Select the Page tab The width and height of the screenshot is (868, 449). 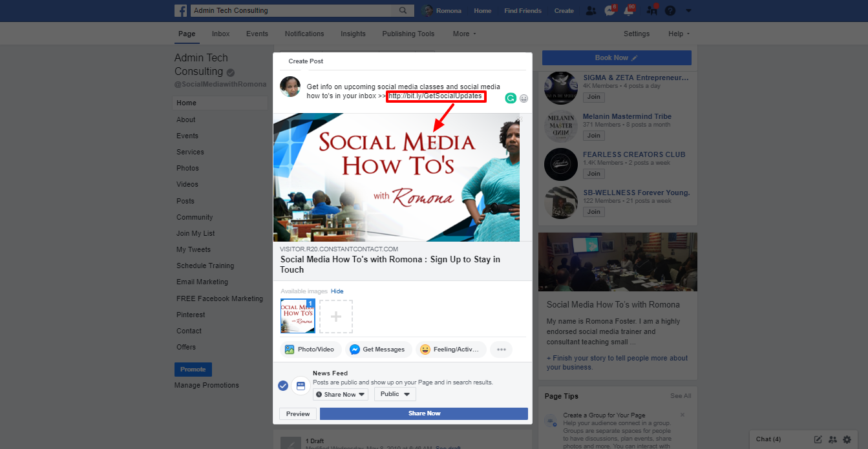(187, 34)
